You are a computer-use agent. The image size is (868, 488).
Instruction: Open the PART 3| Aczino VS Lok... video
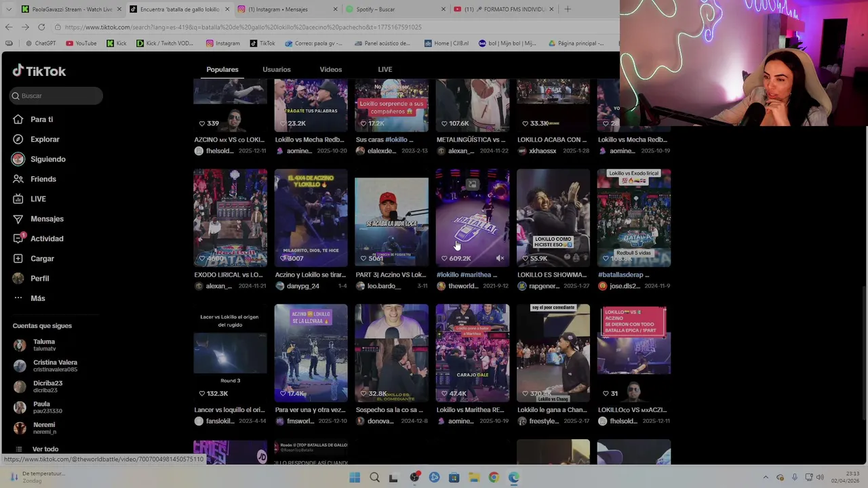[391, 218]
